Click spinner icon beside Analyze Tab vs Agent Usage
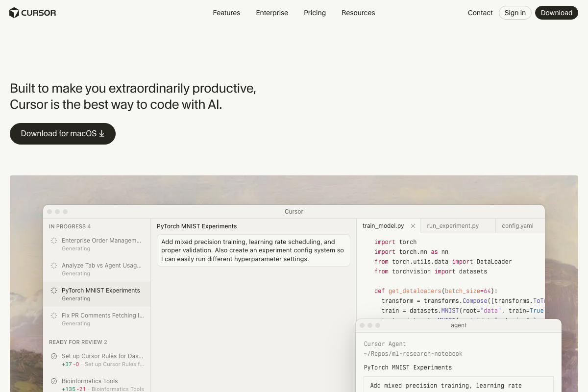The width and height of the screenshot is (588, 392). pyautogui.click(x=54, y=266)
